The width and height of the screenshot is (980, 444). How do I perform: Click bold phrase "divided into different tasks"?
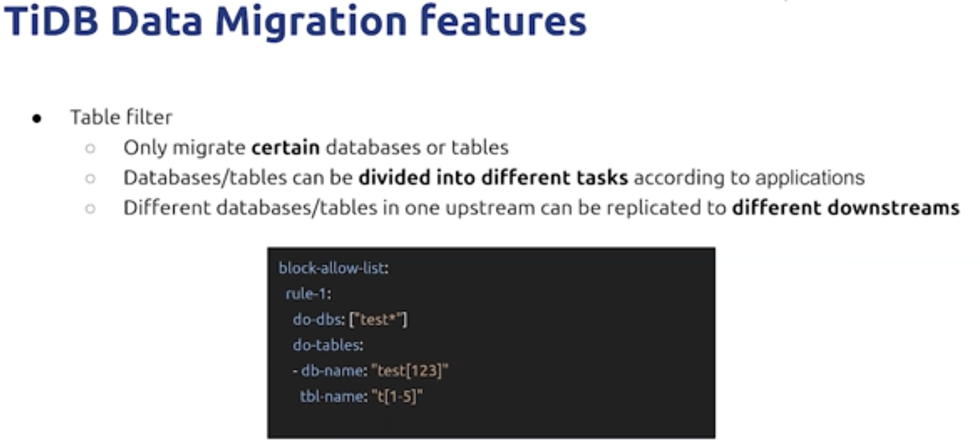point(493,178)
